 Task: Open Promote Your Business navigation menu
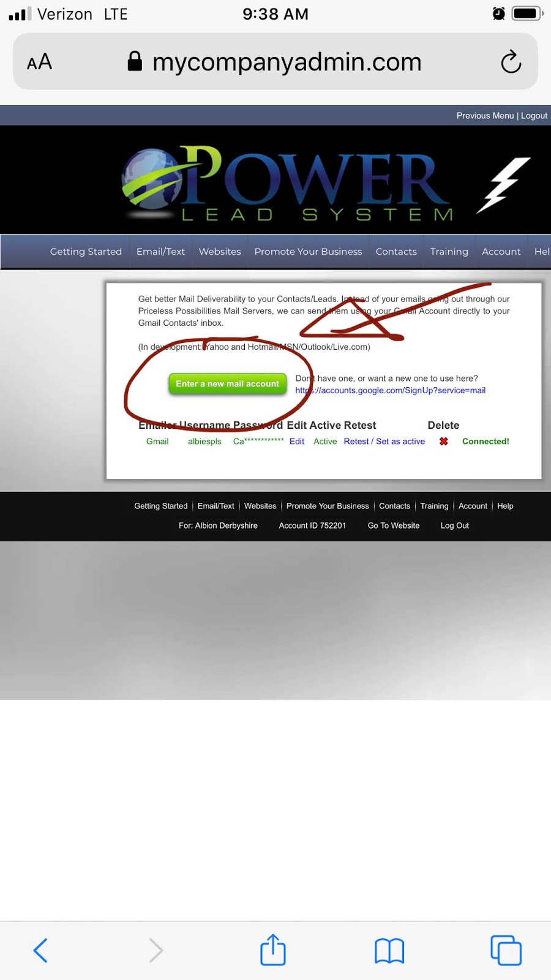tap(308, 251)
